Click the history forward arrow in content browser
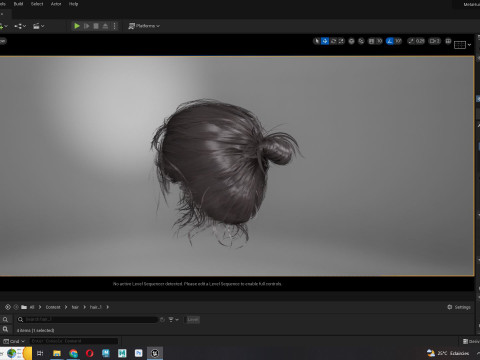Image resolution: width=480 pixels, height=360 pixels. tap(16, 307)
